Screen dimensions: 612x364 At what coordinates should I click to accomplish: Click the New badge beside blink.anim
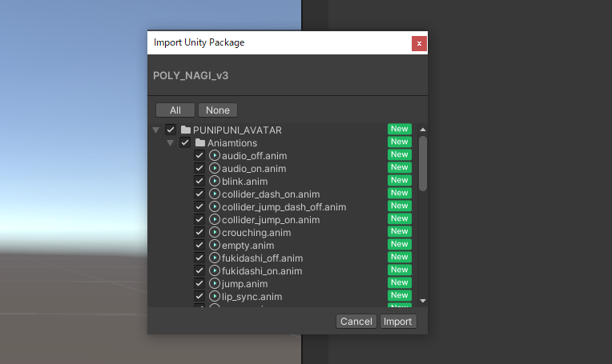pyautogui.click(x=400, y=180)
